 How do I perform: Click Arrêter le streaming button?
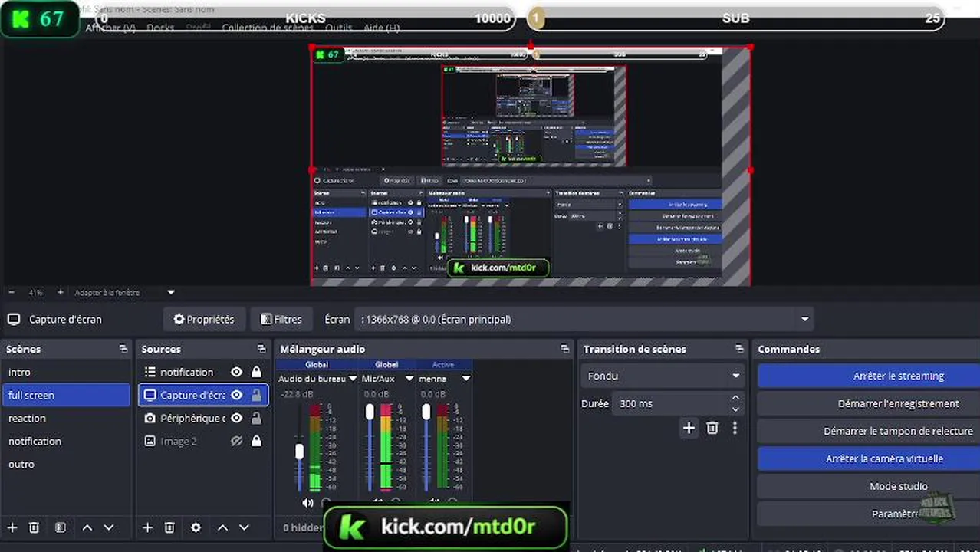click(x=868, y=376)
